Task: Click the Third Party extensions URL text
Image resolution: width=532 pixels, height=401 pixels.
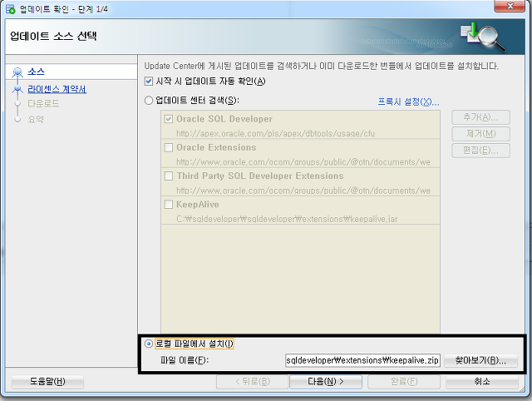Action: click(303, 191)
